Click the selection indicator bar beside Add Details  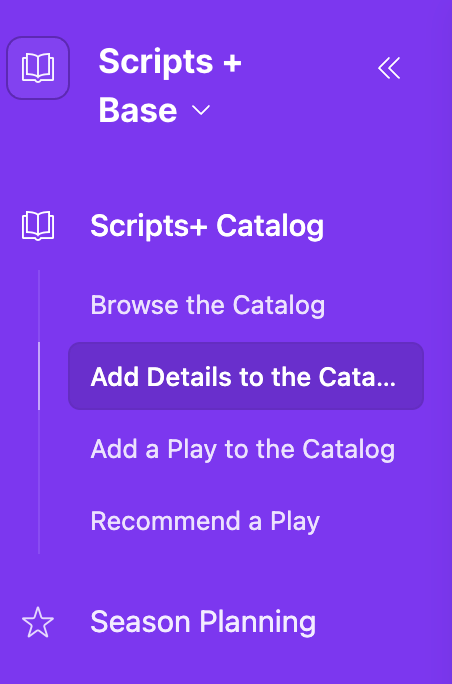coord(39,376)
